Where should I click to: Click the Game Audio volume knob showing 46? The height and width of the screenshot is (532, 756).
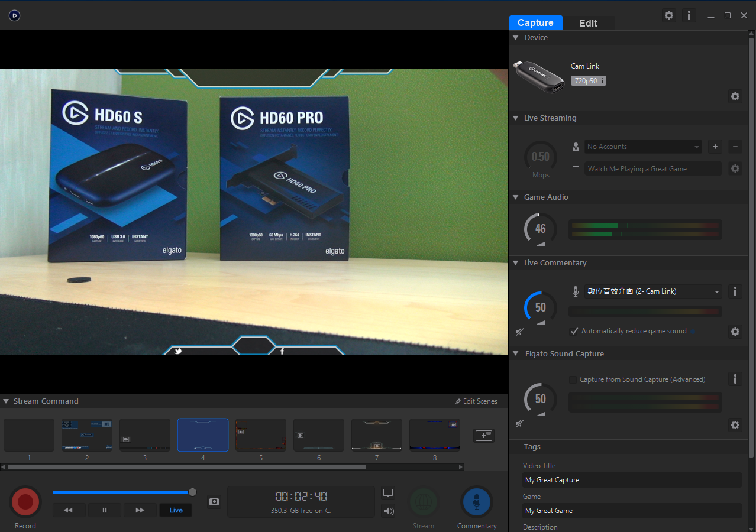[541, 229]
